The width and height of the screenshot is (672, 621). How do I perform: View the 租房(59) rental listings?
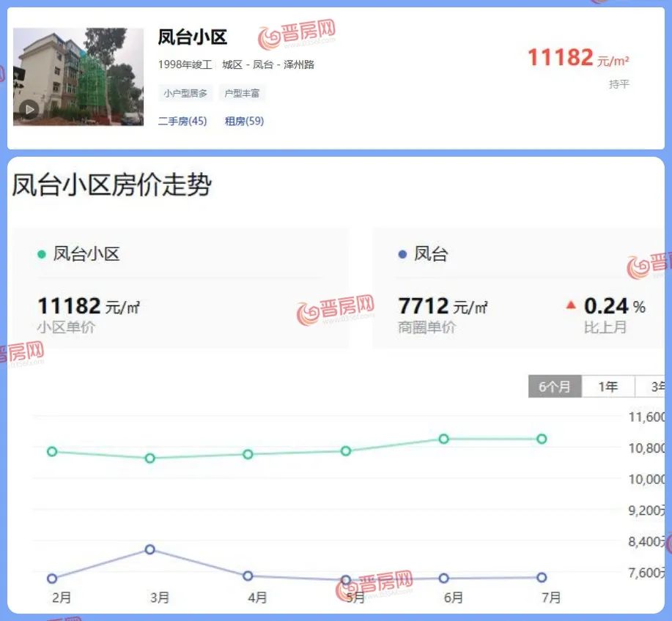pyautogui.click(x=243, y=121)
